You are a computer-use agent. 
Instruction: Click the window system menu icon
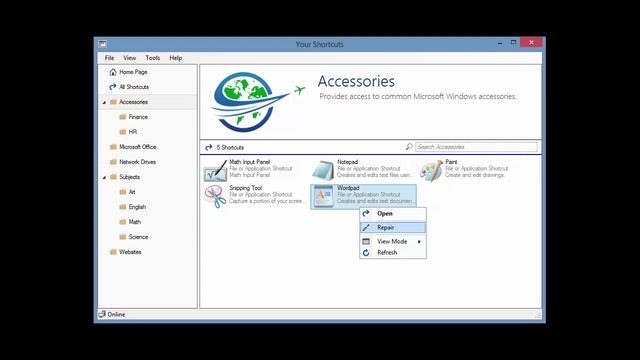coord(102,44)
